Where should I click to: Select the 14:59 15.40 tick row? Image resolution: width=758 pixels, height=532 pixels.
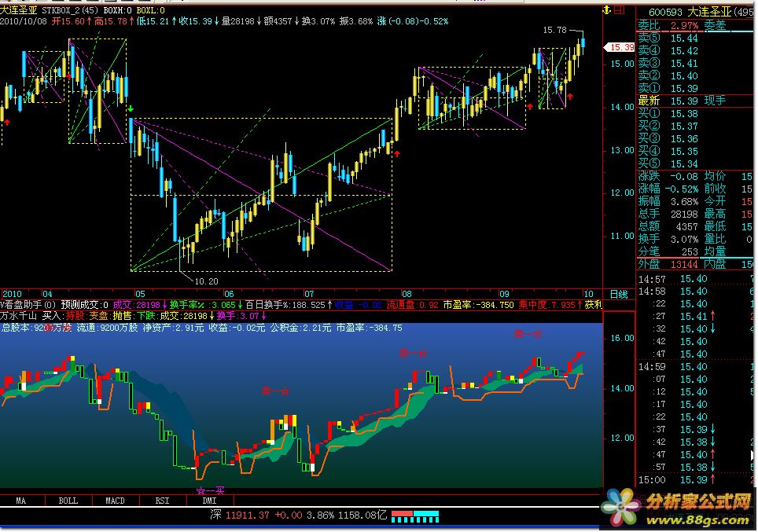point(696,367)
